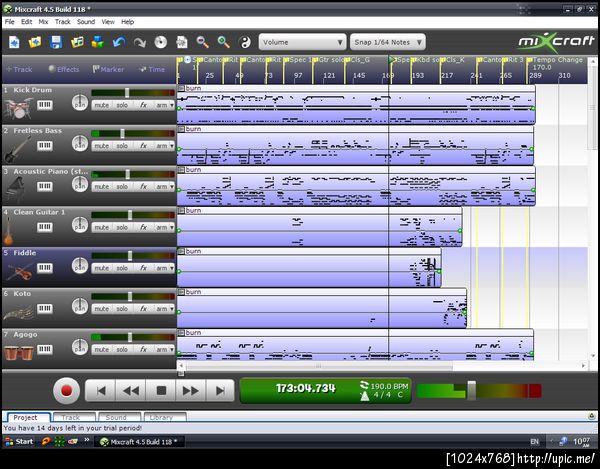Click the Koto instrument icon
This screenshot has width=600, height=469.
tap(18, 313)
